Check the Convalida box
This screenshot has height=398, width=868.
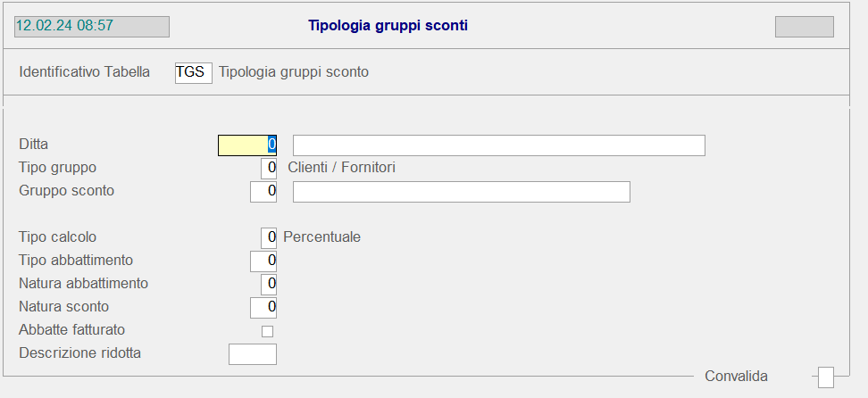[826, 377]
